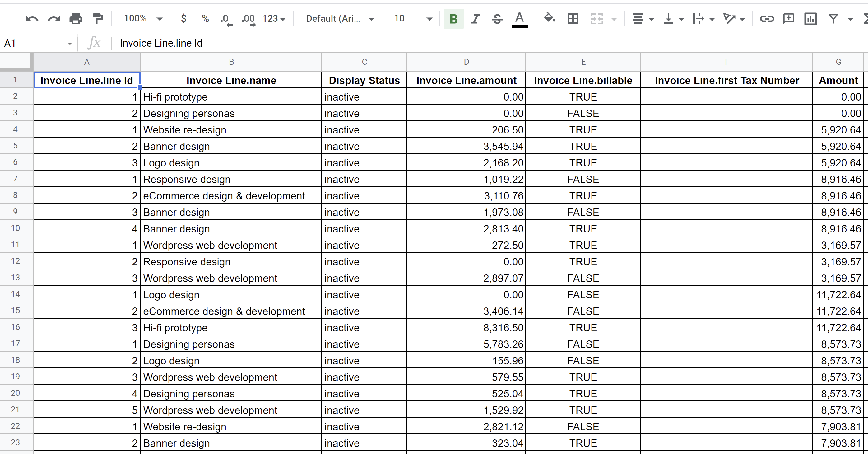The image size is (868, 454).
Task: Toggle bold formatting
Action: point(453,19)
